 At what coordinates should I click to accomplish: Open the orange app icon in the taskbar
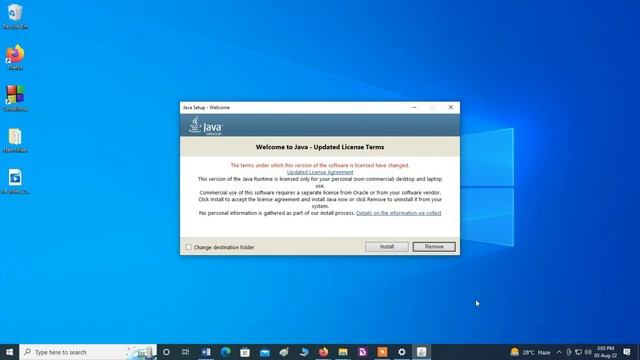click(x=382, y=352)
